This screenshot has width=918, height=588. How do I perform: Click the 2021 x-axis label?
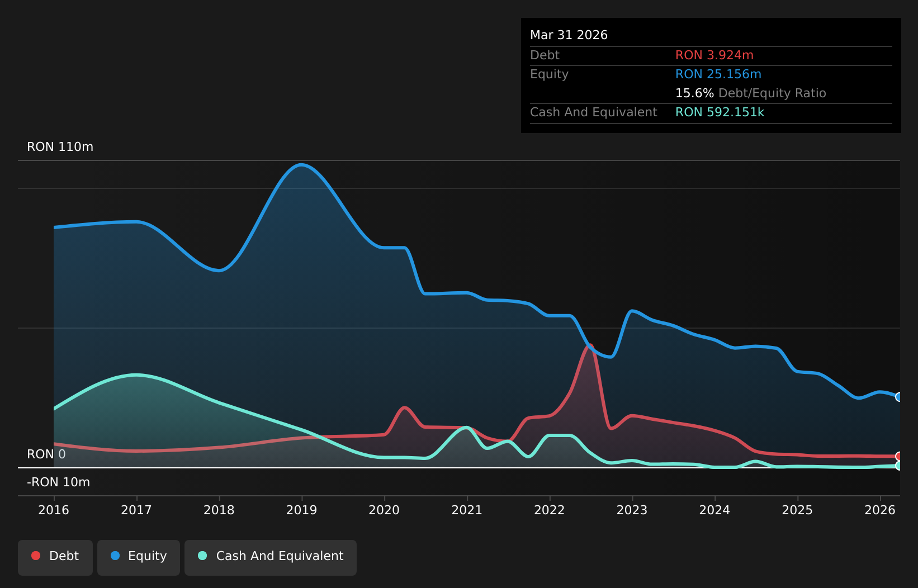(x=467, y=510)
